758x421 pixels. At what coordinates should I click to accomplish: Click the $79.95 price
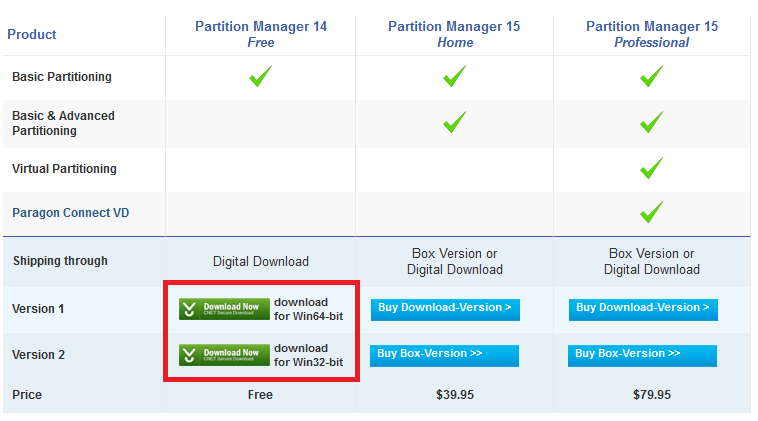(x=652, y=395)
